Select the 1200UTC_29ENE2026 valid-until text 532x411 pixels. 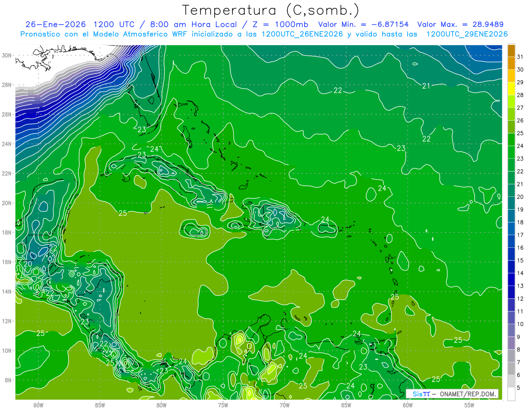pyautogui.click(x=467, y=34)
